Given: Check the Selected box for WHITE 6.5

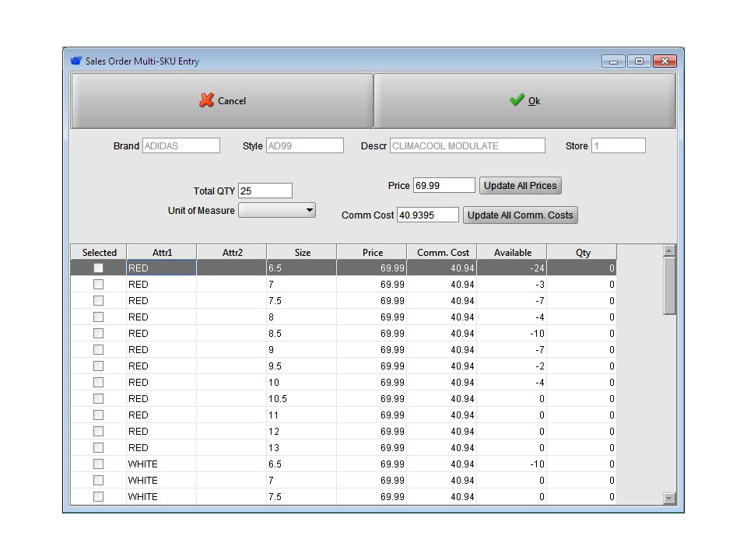Looking at the screenshot, I should (98, 464).
